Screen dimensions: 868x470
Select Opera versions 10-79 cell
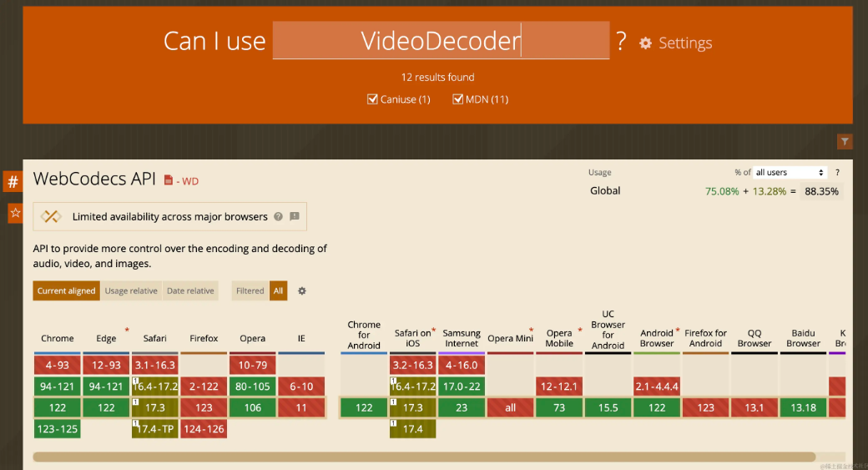point(252,366)
